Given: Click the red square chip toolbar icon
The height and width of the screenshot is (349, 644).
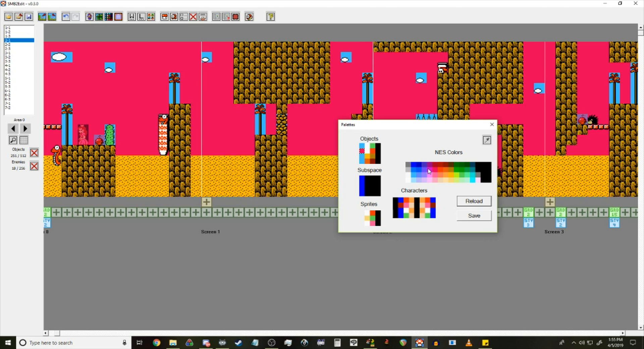Looking at the screenshot, I should [x=236, y=17].
